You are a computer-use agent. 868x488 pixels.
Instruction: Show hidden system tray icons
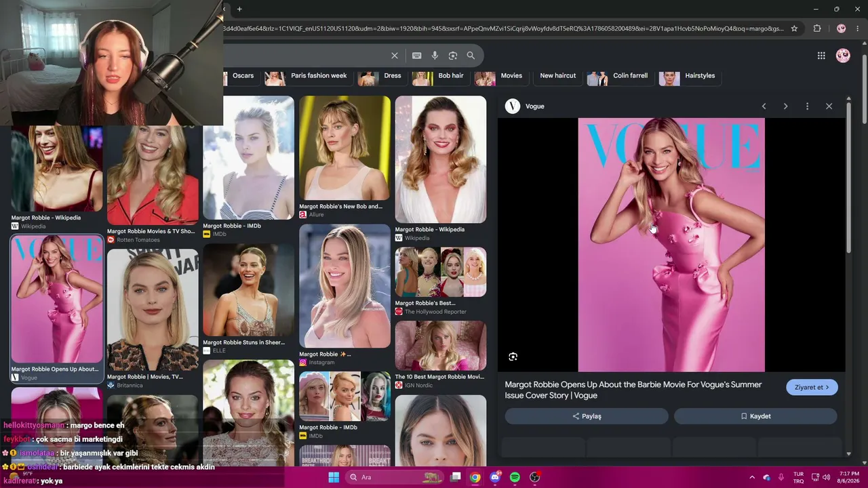pyautogui.click(x=751, y=477)
